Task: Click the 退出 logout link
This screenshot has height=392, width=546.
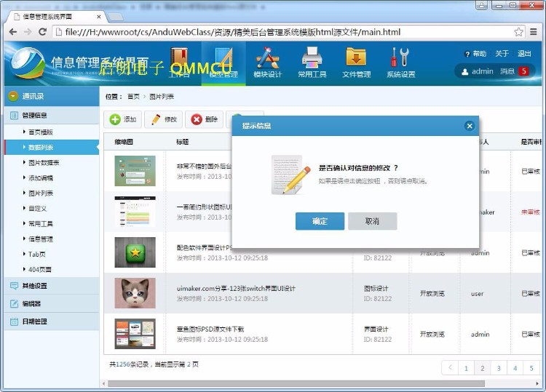Action: tap(524, 54)
